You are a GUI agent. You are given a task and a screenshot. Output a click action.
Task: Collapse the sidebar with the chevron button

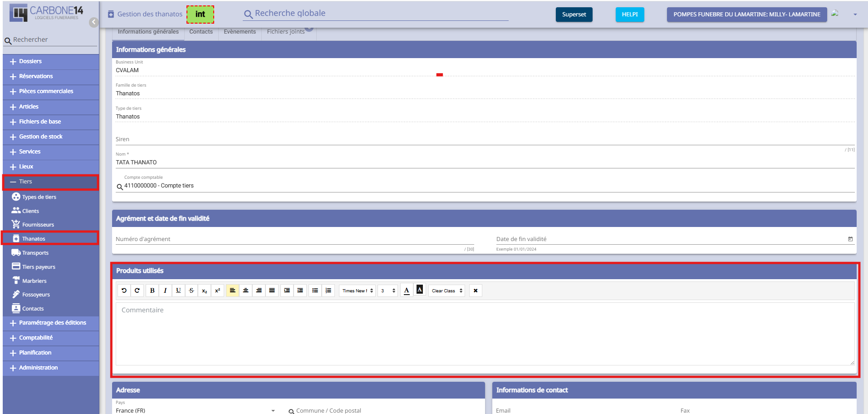93,22
